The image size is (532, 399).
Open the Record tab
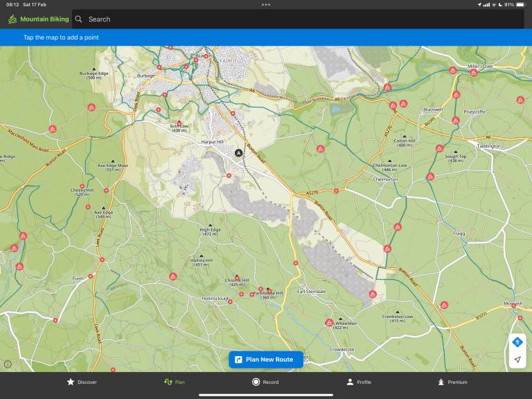coord(265,382)
